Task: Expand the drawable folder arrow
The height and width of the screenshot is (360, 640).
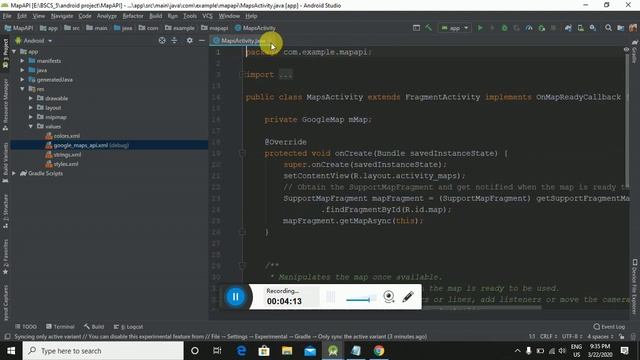Action: pos(31,98)
